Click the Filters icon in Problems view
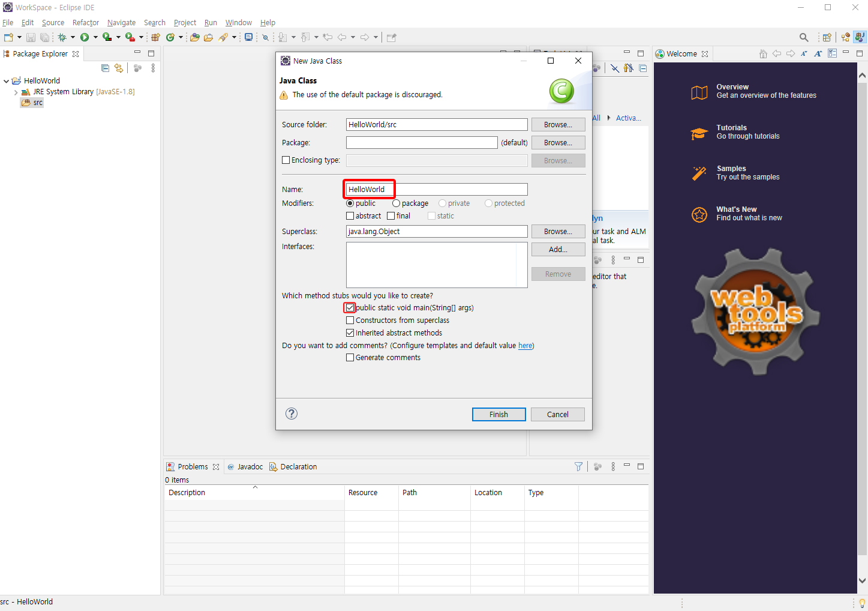Viewport: 868px width, 611px height. (x=578, y=466)
